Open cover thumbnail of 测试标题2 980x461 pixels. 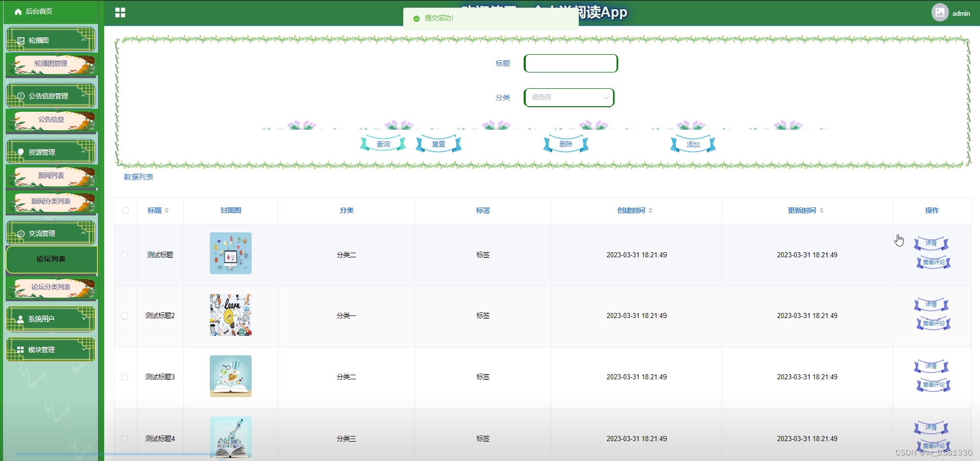231,315
